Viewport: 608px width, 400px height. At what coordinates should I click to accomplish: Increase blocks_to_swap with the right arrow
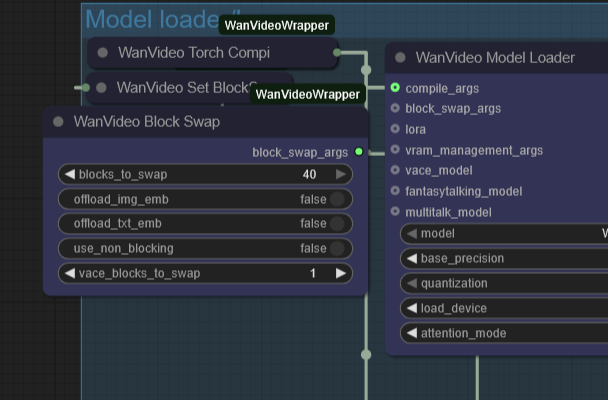[341, 174]
